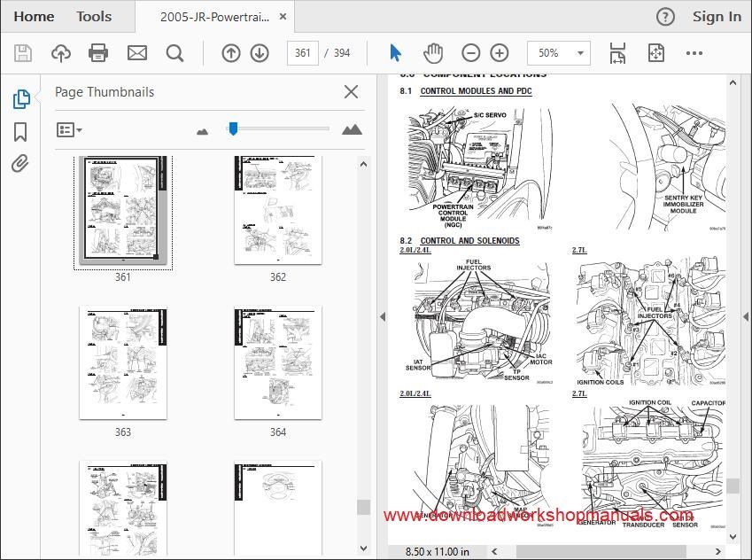The height and width of the screenshot is (560, 752).
Task: Click the thumbnail size slider handle
Action: pyautogui.click(x=233, y=128)
